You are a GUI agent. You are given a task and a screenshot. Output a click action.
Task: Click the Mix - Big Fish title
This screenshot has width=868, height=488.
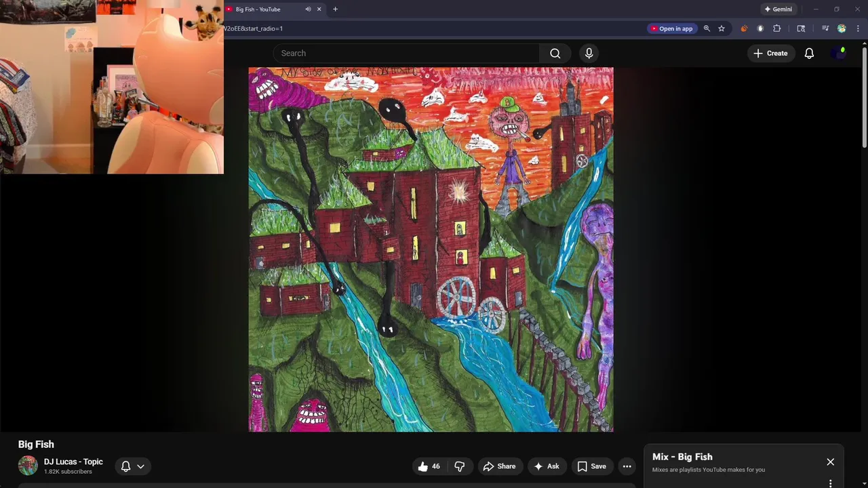(682, 457)
